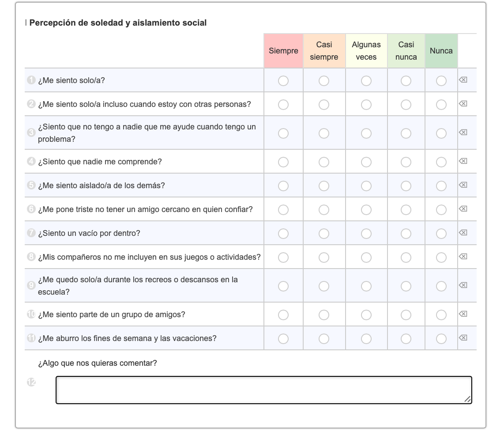Choose 'Casi siempre' for nadie que me ayude question
This screenshot has width=504, height=432.
click(324, 133)
